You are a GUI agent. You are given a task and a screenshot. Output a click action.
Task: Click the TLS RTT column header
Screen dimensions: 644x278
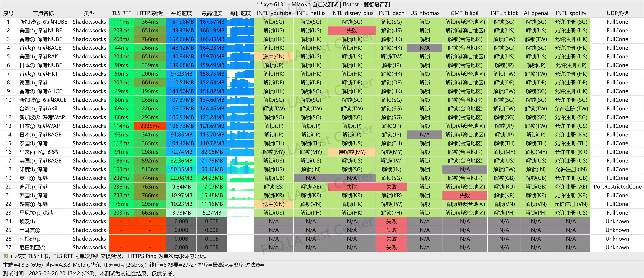121,13
